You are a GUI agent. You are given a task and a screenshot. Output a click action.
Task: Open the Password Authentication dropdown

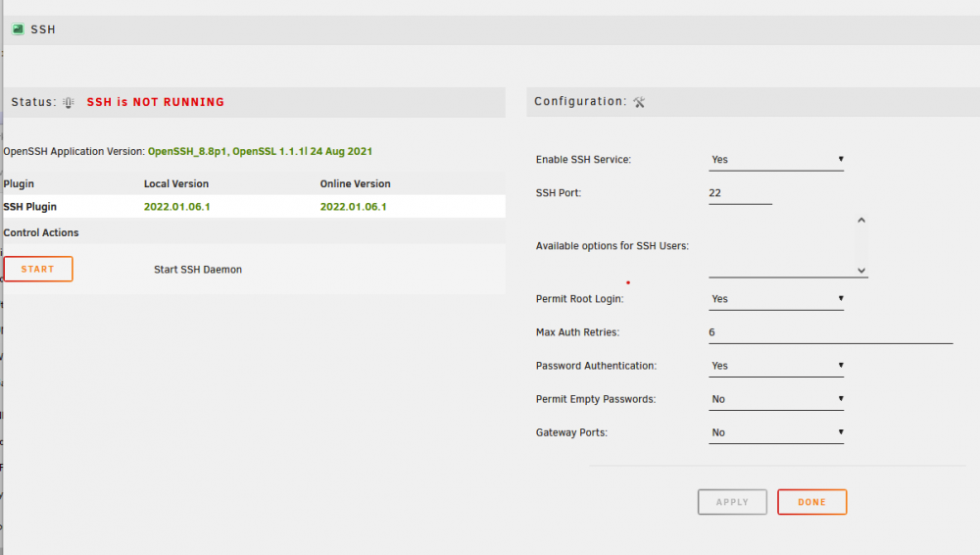tap(776, 366)
